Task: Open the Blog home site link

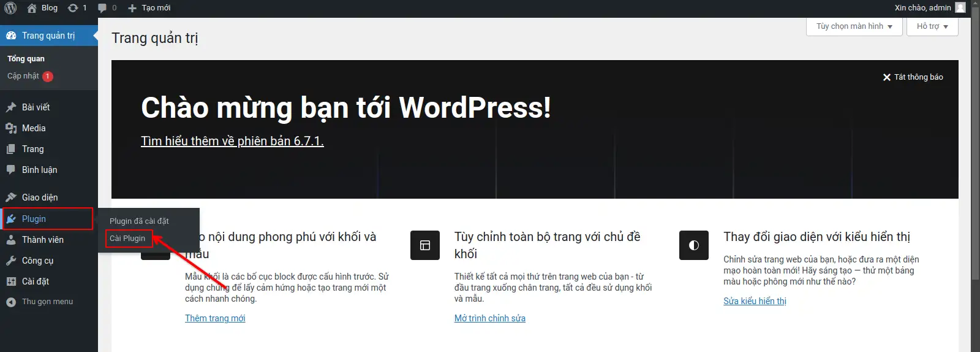Action: [42, 8]
